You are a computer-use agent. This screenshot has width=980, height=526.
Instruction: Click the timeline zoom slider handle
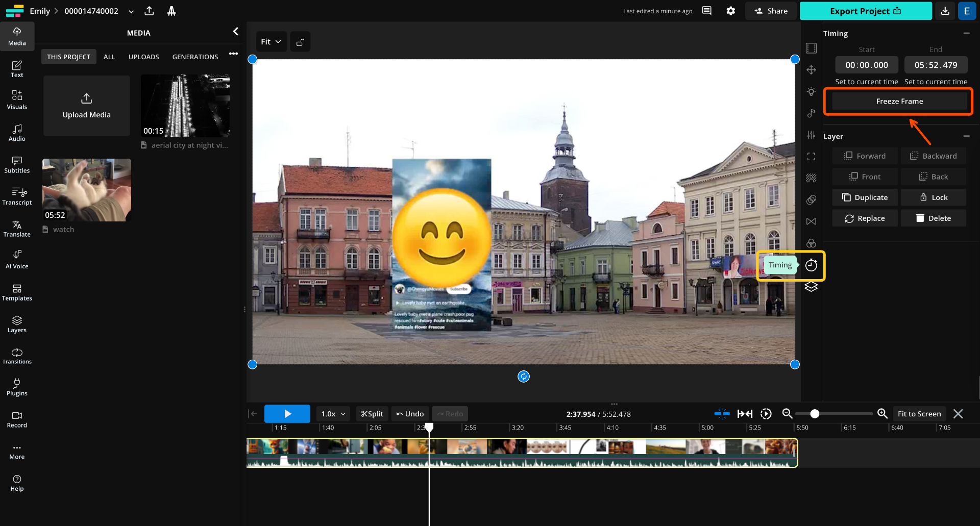[x=815, y=414]
